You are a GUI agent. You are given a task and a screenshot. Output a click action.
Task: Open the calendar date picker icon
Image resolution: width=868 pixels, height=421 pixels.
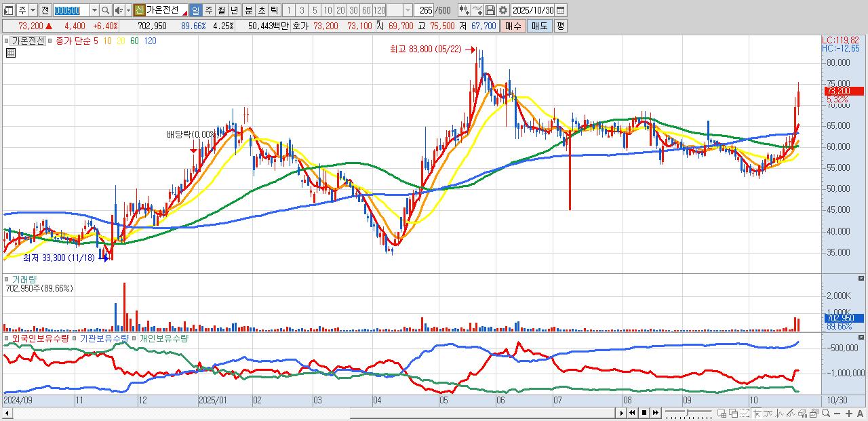(x=561, y=10)
